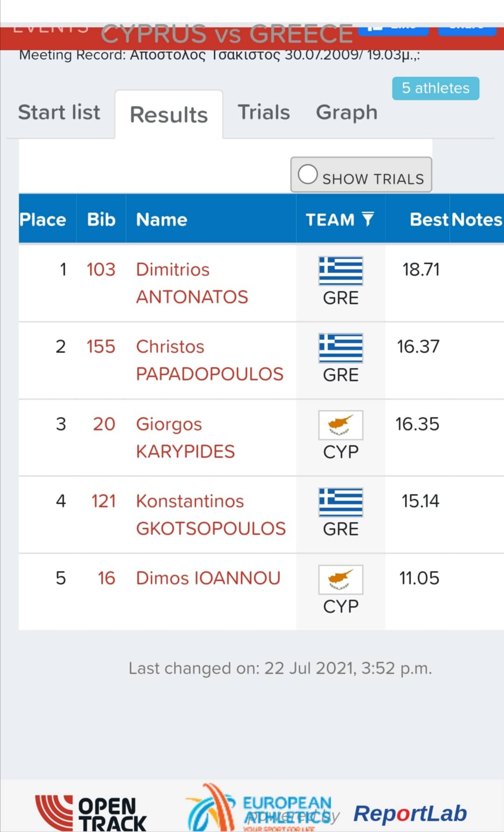Click Cyprus flag in Giorgos Karypides row
This screenshot has width=504, height=832.
point(341,425)
